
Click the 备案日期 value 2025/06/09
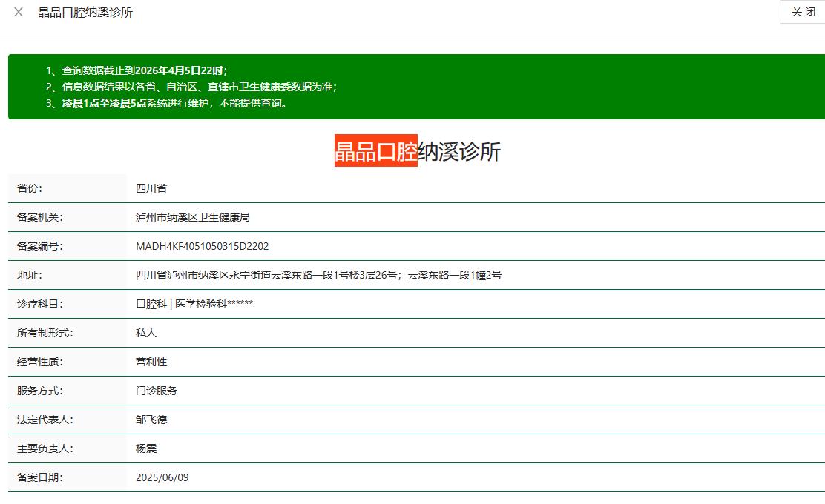click(x=162, y=477)
